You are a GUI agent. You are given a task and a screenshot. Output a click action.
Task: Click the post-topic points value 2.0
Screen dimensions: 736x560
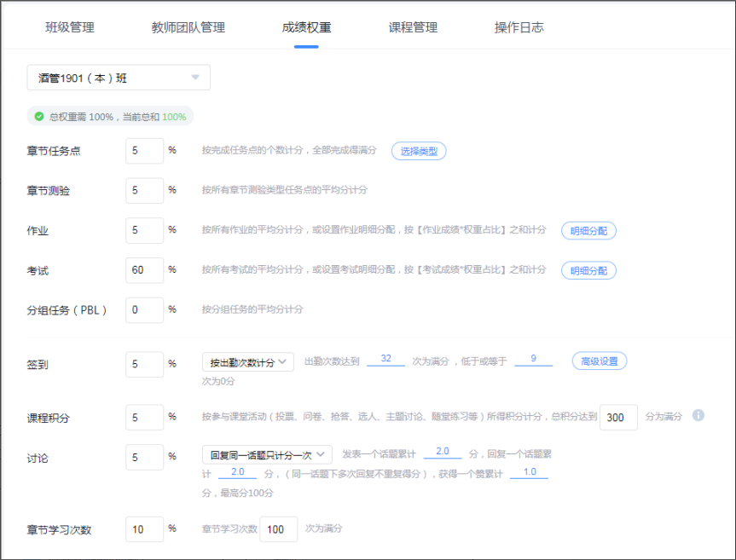click(443, 452)
